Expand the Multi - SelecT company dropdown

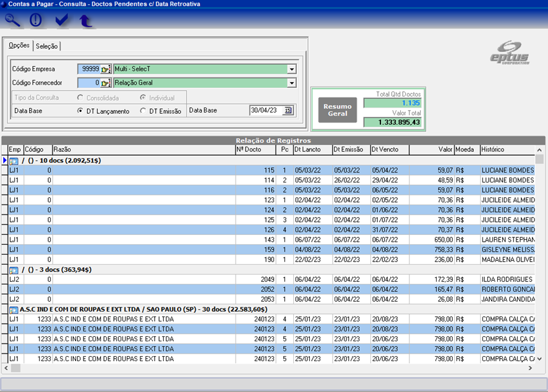291,69
